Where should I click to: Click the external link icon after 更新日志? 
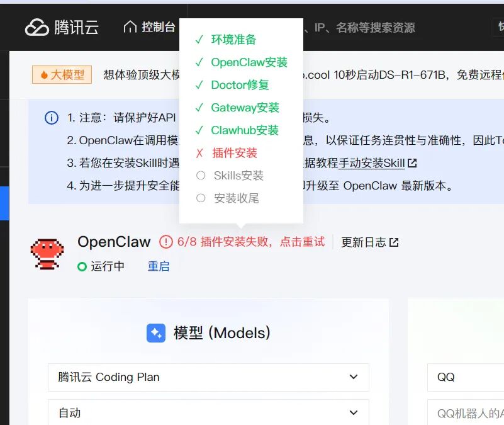click(x=394, y=242)
